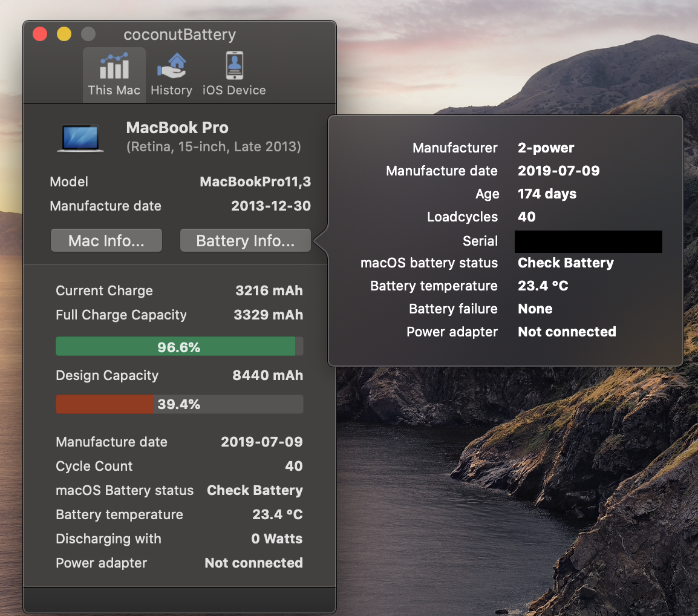The width and height of the screenshot is (698, 616).
Task: Click the Battery Info... button
Action: coord(246,240)
